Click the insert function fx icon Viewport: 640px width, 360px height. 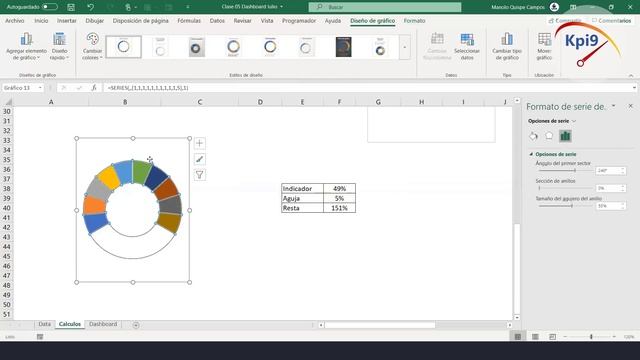(94, 88)
